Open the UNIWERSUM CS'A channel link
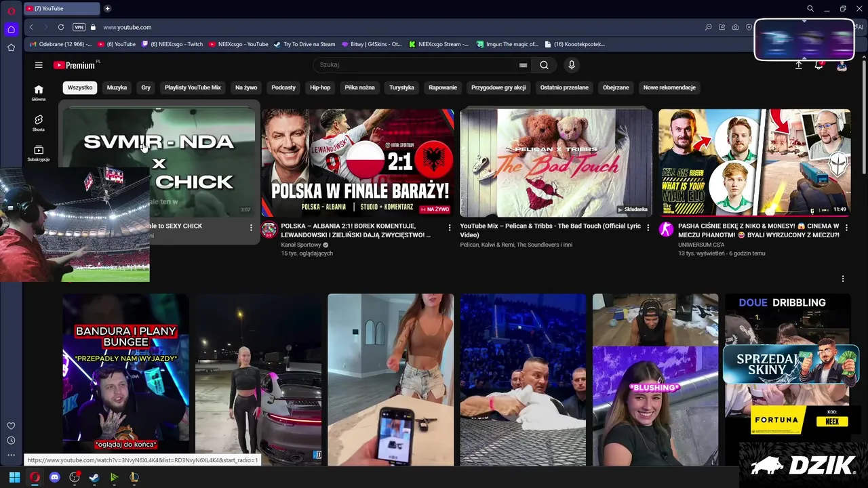 coord(701,245)
